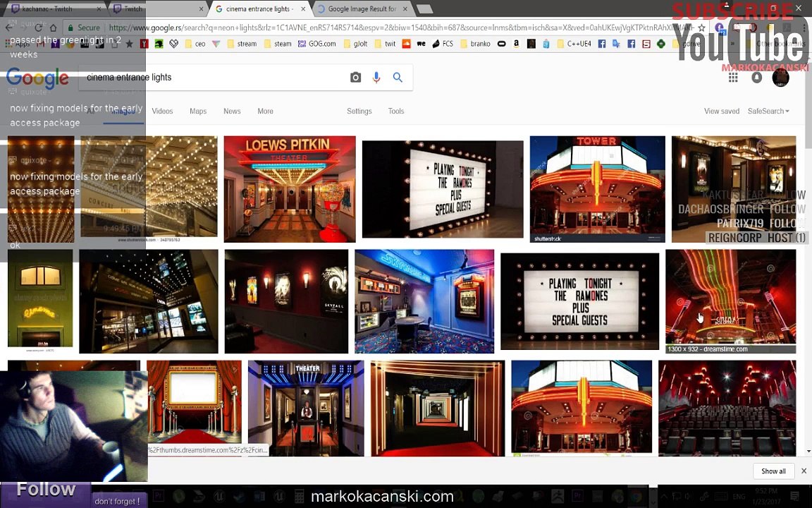Click the camera search-by-image icon
This screenshot has height=508, width=812.
(x=355, y=78)
